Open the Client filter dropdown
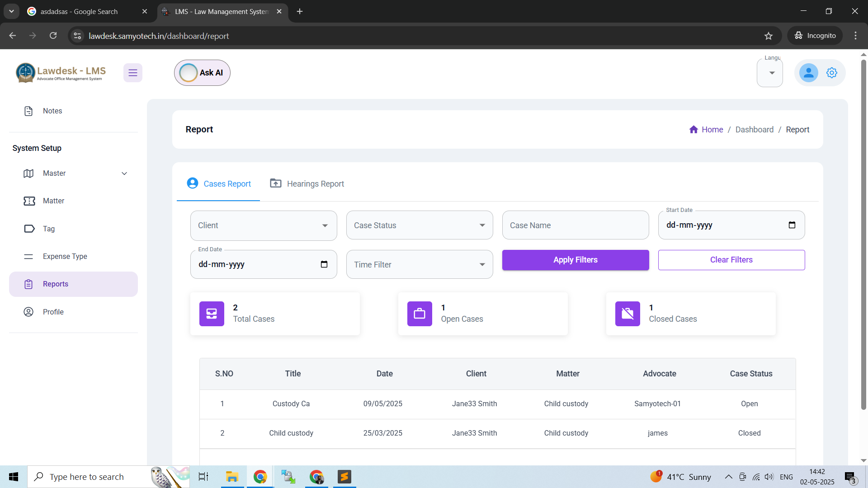This screenshot has width=868, height=488. 263,225
